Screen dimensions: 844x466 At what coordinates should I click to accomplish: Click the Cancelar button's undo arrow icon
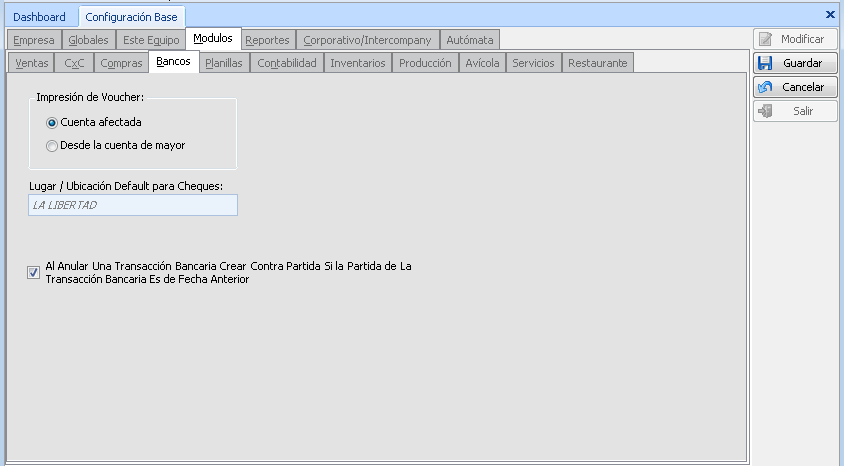pyautogui.click(x=766, y=87)
